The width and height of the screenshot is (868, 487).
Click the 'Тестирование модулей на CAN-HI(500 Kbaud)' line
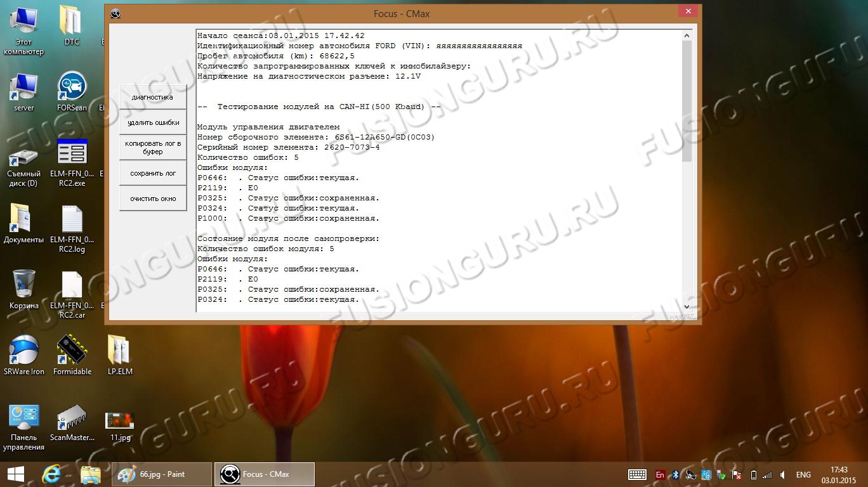[x=319, y=107]
